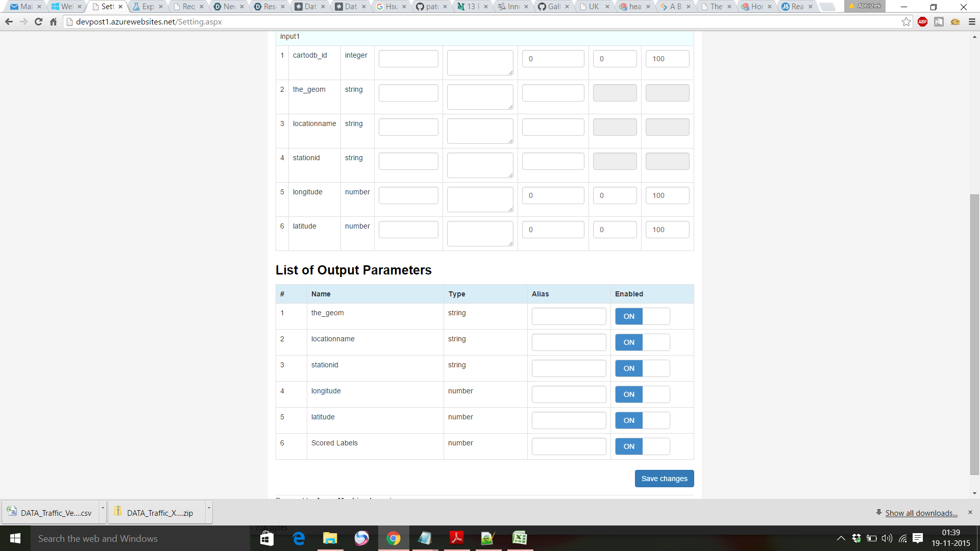Click the browser reload icon

click(x=38, y=22)
